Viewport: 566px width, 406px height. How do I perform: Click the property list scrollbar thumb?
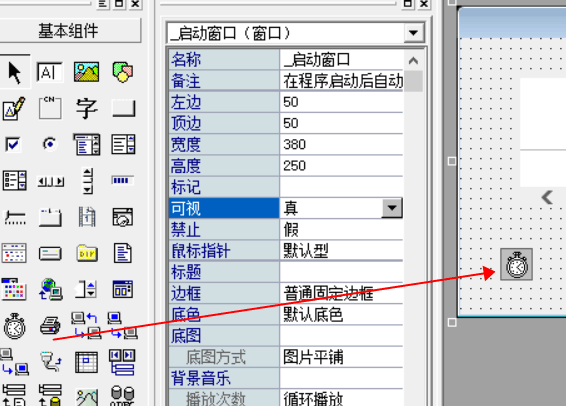pos(413,81)
